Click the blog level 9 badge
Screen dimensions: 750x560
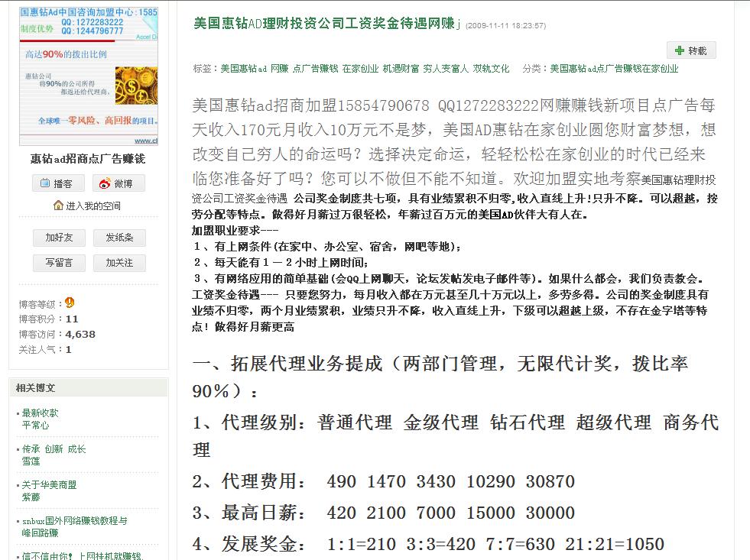(70, 303)
